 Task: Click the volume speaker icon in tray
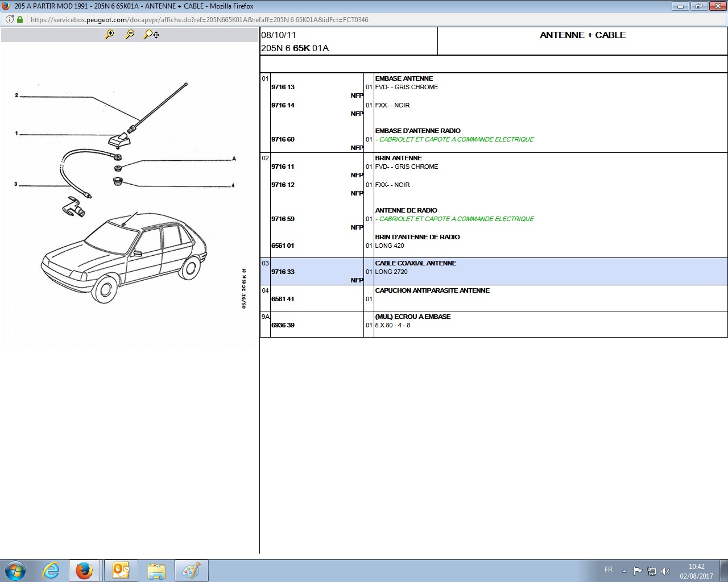665,571
